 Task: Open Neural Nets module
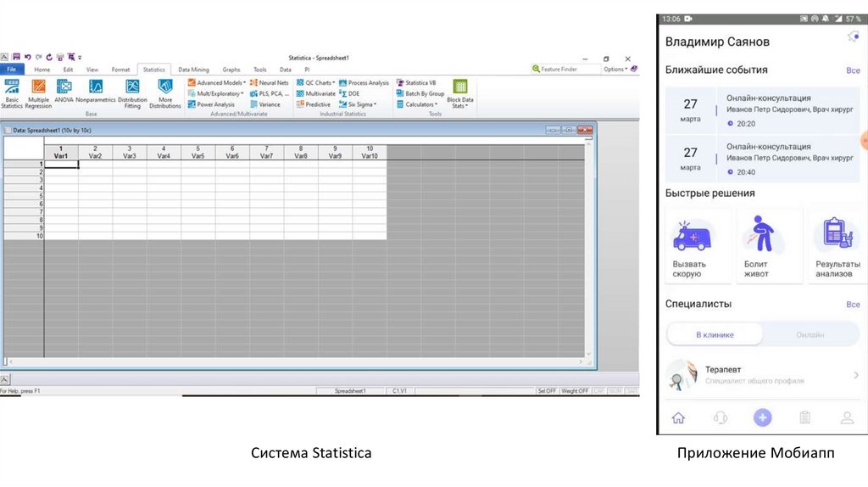point(270,83)
